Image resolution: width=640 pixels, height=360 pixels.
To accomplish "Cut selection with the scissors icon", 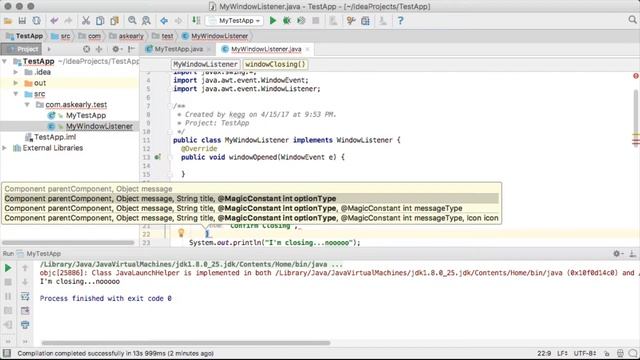I will click(86, 21).
